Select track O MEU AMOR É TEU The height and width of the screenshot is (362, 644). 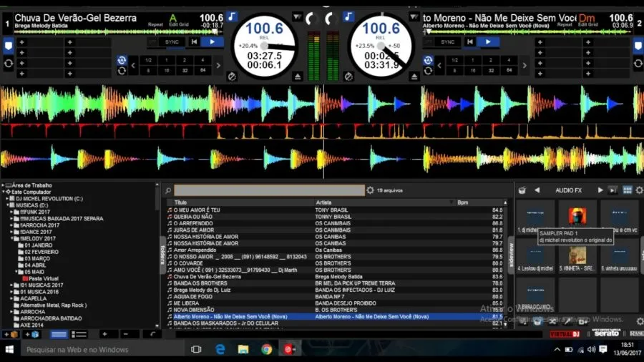coord(335,210)
